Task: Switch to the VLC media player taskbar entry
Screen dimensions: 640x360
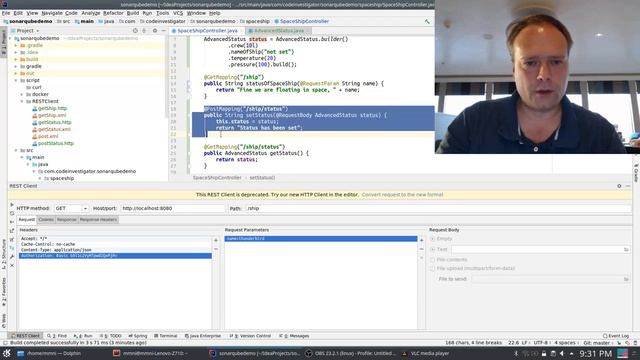Action: (x=426, y=353)
